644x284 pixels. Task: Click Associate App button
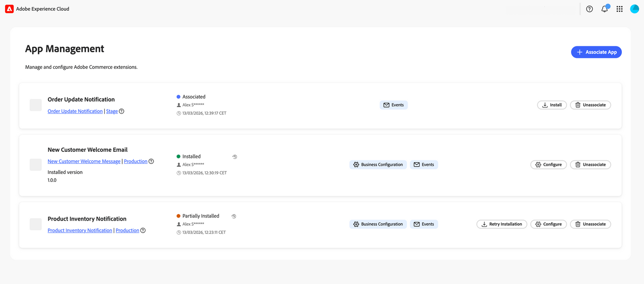[x=596, y=52]
